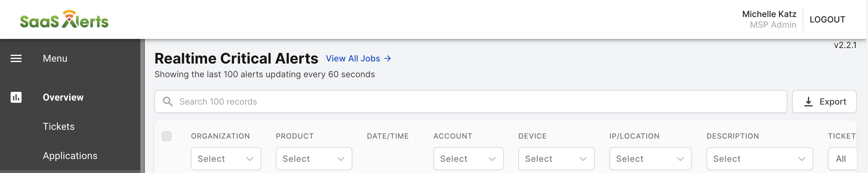Open the Product filter dropdown

(314, 158)
